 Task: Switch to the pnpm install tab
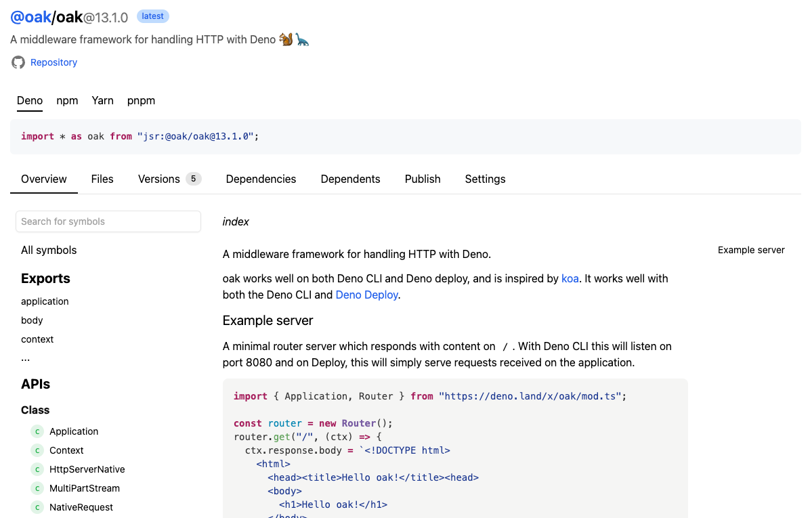coord(141,100)
